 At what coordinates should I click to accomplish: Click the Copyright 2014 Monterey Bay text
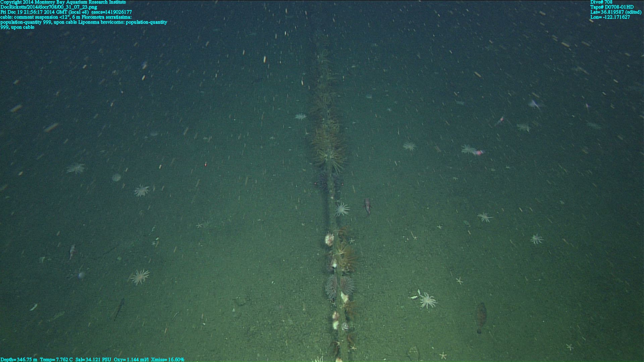63,2
